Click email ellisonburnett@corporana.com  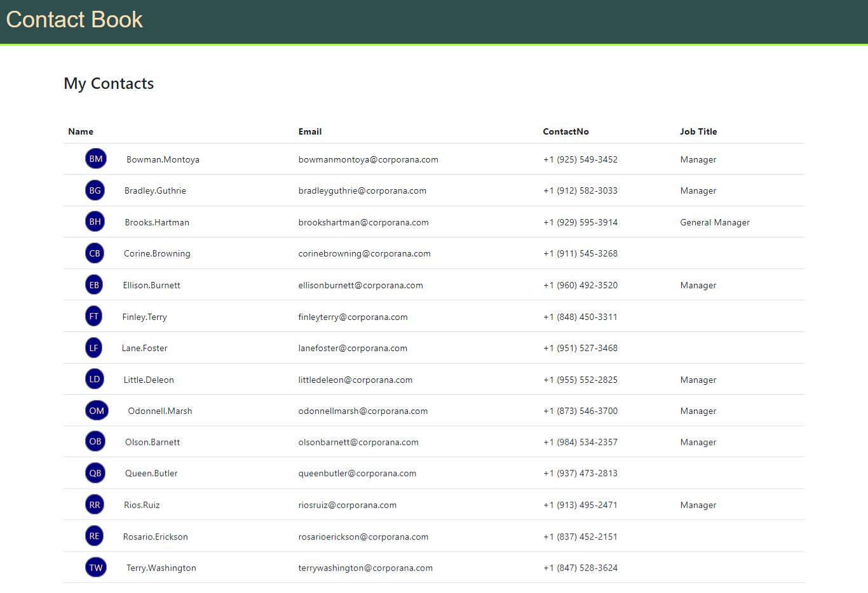[x=360, y=285]
